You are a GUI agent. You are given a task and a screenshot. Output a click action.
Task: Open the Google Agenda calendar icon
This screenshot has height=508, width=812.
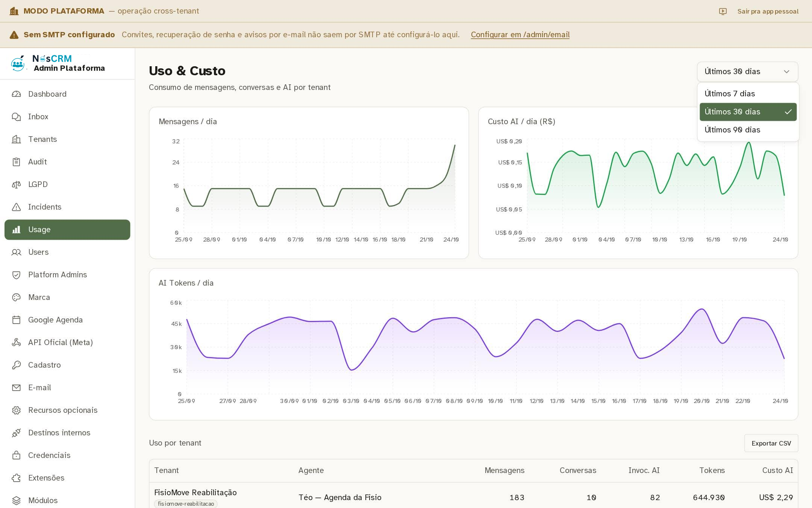16,320
